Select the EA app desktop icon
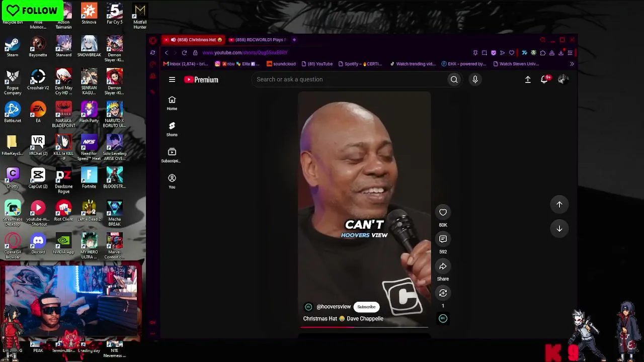 tap(38, 113)
